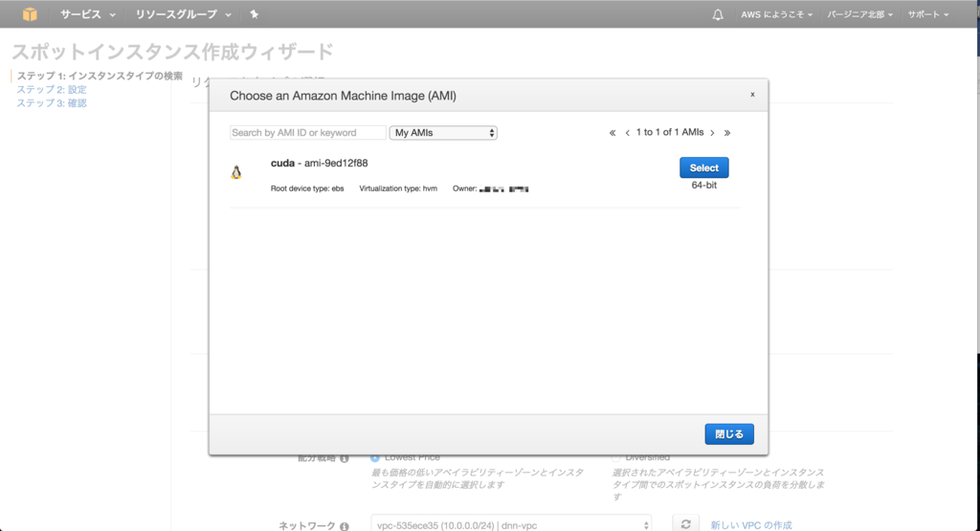Click Virtualization type: hvm text
This screenshot has width=980, height=531.
click(398, 188)
